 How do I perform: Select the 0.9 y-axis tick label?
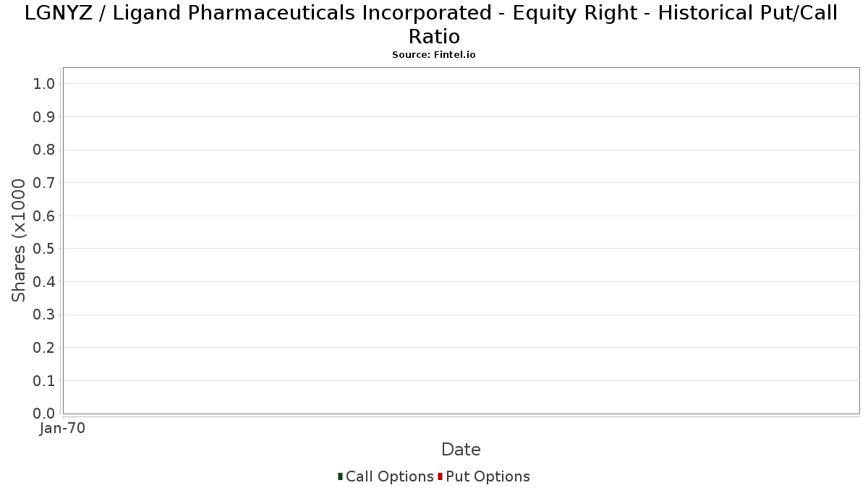pyautogui.click(x=44, y=117)
